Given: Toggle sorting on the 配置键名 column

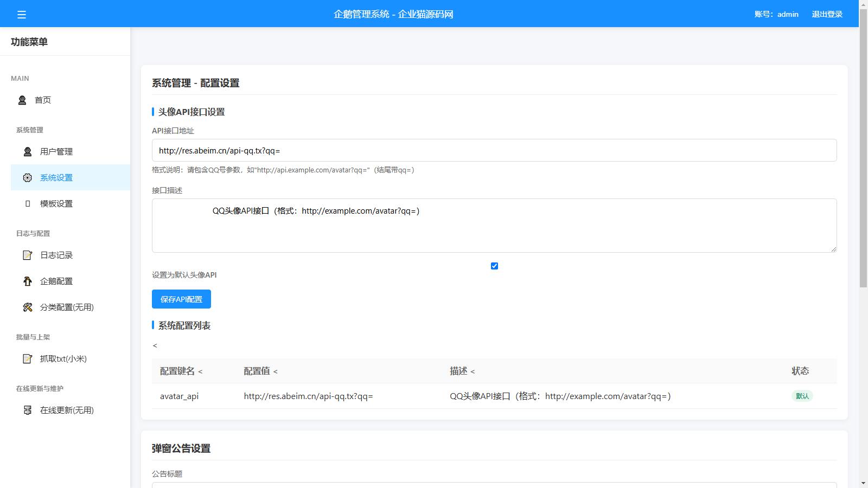Looking at the screenshot, I should pos(201,372).
